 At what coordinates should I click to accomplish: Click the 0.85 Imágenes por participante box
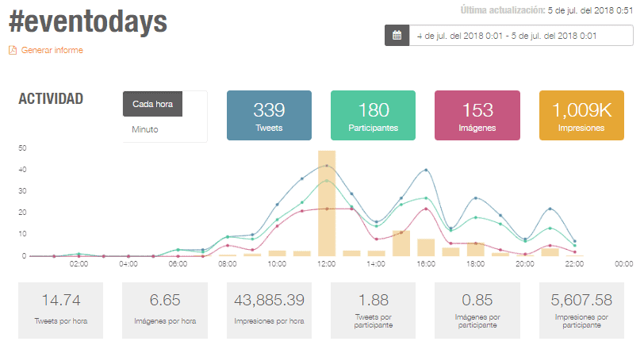[x=477, y=310]
